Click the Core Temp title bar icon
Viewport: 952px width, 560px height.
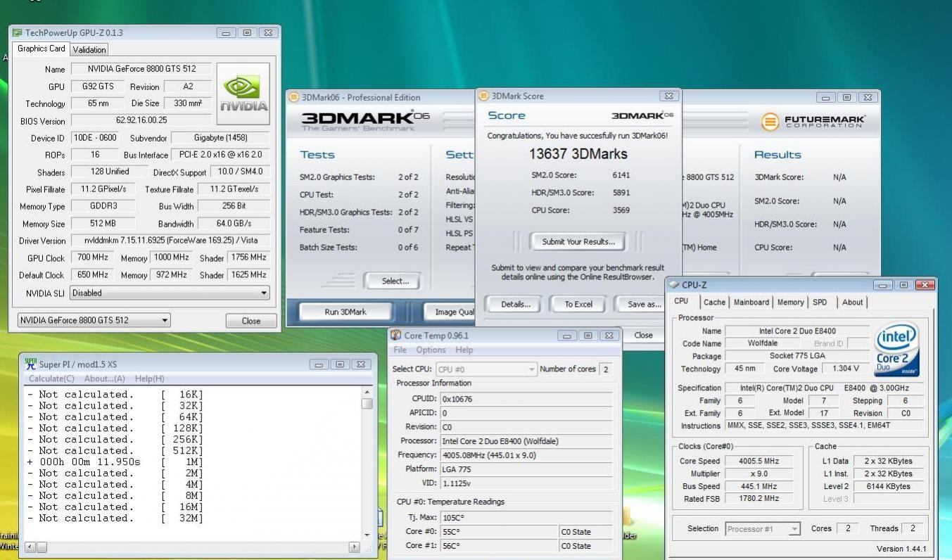point(396,335)
